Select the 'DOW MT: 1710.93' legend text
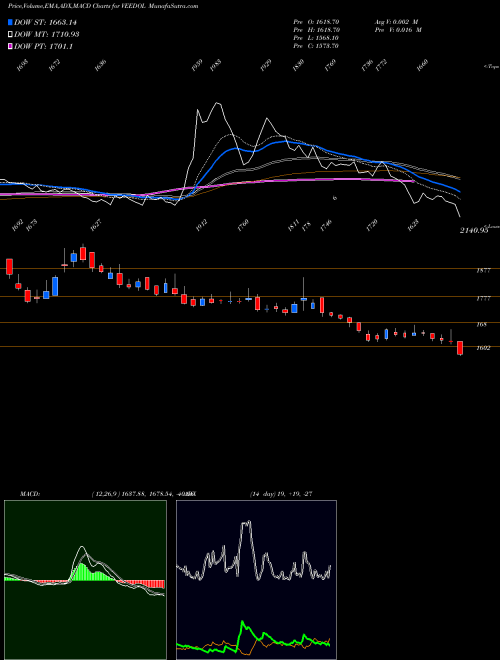 (x=47, y=35)
